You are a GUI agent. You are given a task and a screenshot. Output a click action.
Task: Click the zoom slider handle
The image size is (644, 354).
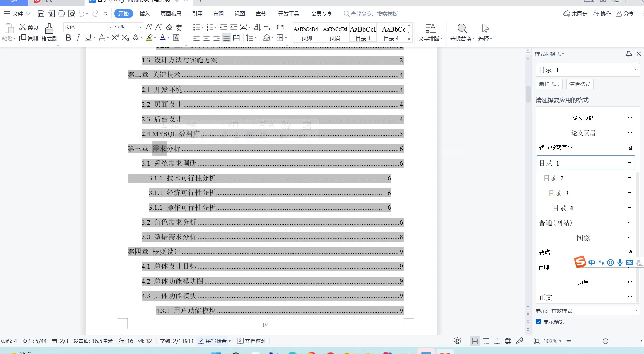[x=605, y=341]
